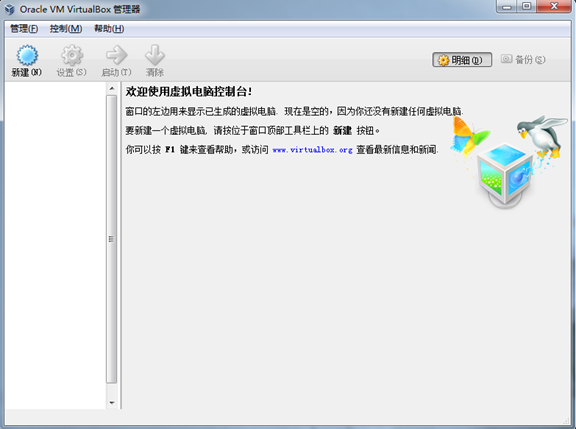This screenshot has height=429, width=576.
Task: Click the VM list scrollbar down arrow
Action: [112, 403]
